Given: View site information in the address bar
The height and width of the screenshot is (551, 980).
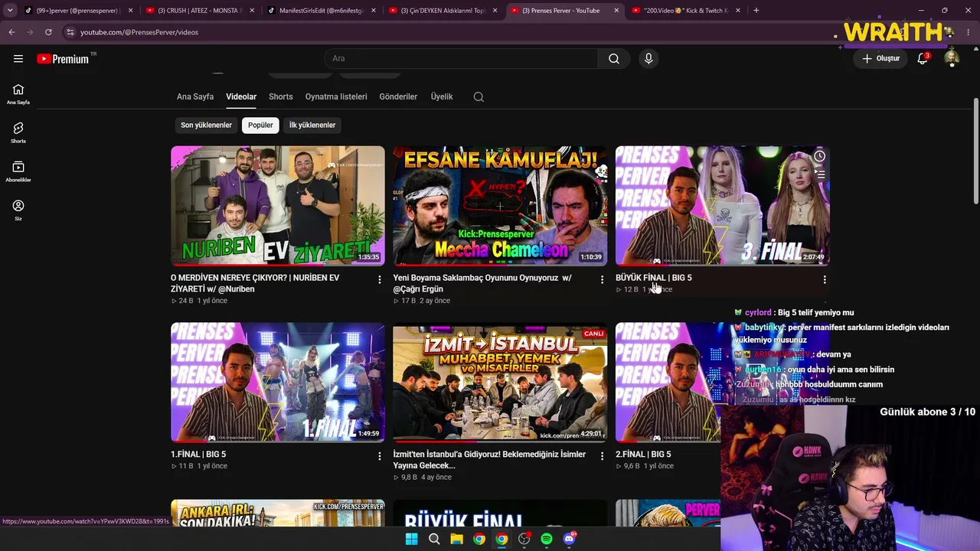Looking at the screenshot, I should pos(70,32).
